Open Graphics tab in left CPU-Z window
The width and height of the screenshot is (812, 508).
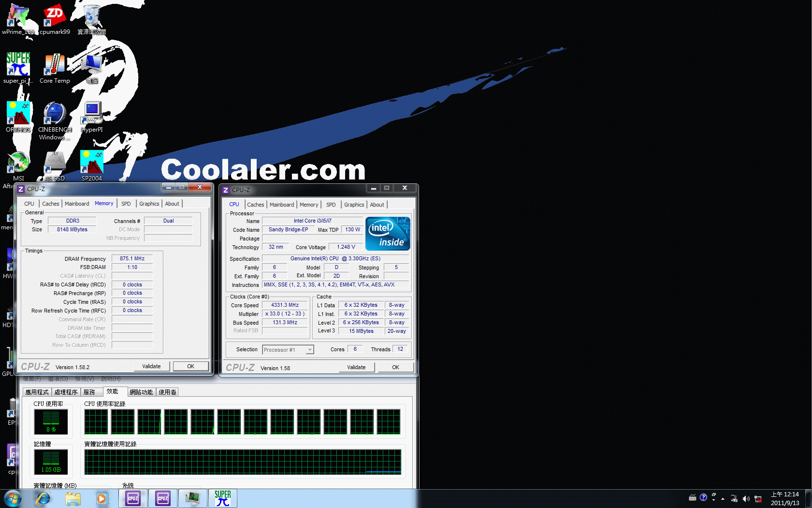pyautogui.click(x=149, y=204)
